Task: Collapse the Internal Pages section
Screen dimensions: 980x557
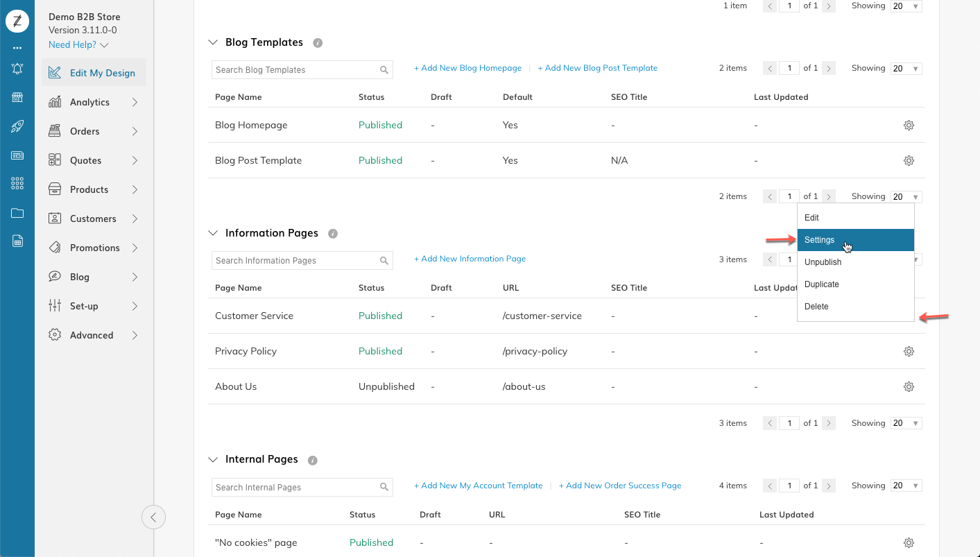Action: (x=213, y=460)
